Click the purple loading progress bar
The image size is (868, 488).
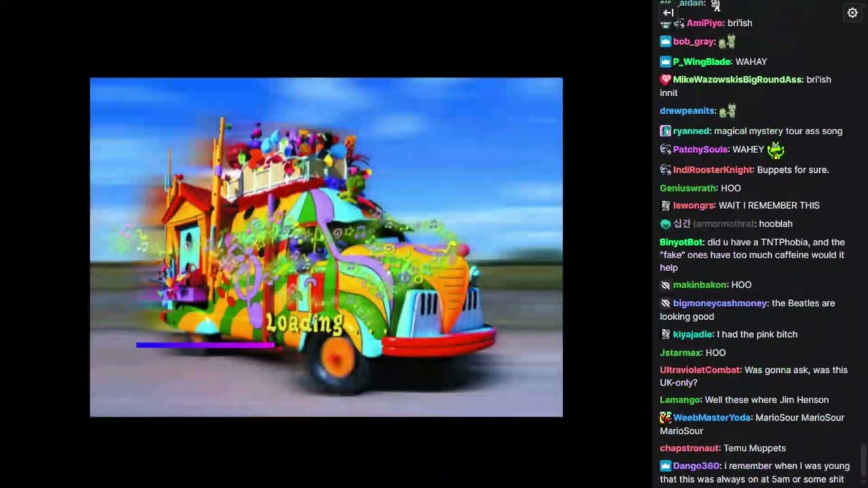coord(205,345)
